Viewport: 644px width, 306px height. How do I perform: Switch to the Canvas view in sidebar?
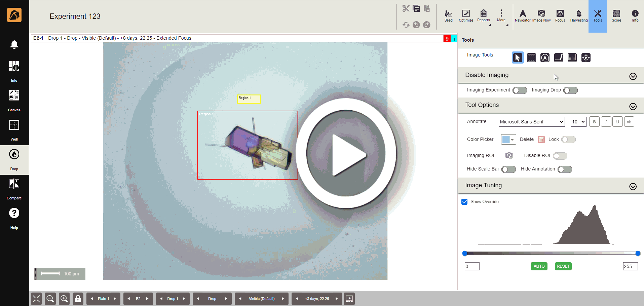[x=14, y=100]
